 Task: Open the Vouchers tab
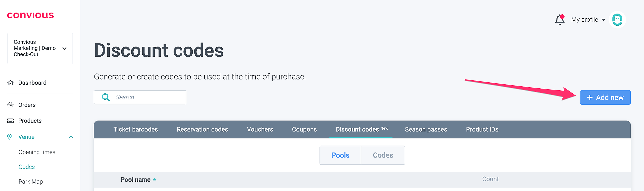(260, 129)
